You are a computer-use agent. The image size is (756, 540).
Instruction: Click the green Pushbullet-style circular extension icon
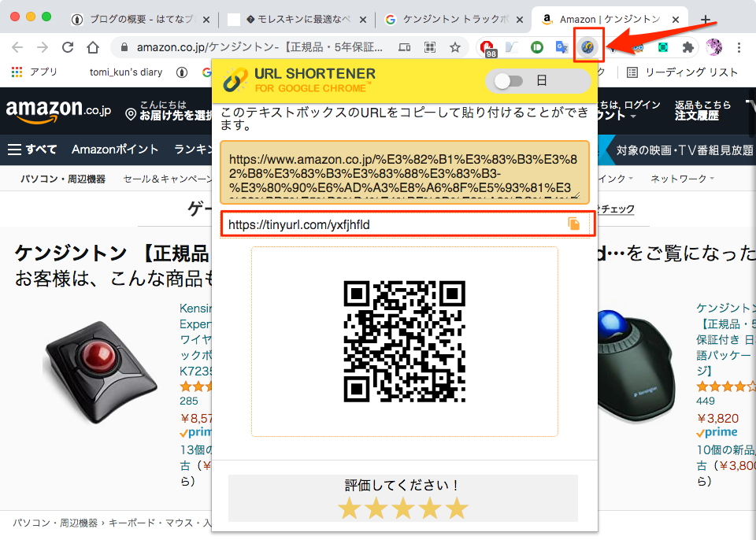536,46
